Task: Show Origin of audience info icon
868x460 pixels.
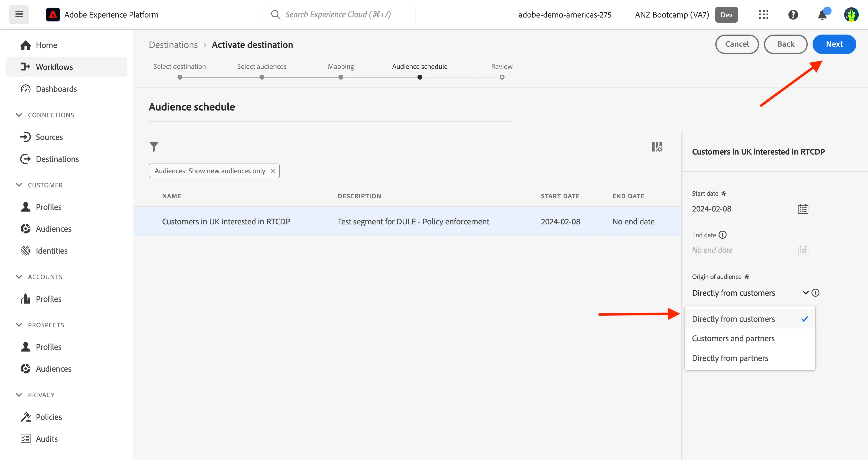Action: pyautogui.click(x=815, y=293)
